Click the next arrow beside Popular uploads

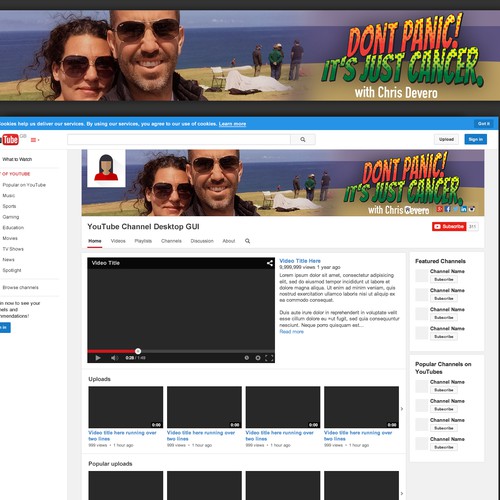(402, 493)
